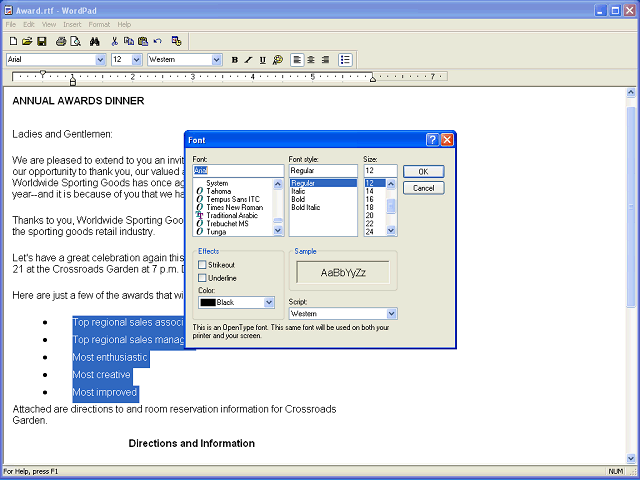Click the Center alignment icon
The width and height of the screenshot is (640, 480).
311,60
